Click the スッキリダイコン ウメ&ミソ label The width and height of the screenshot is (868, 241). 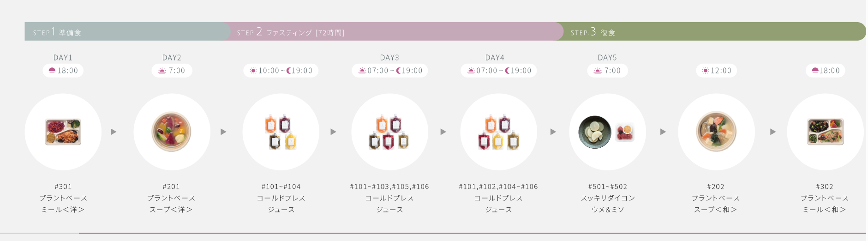[x=608, y=204]
